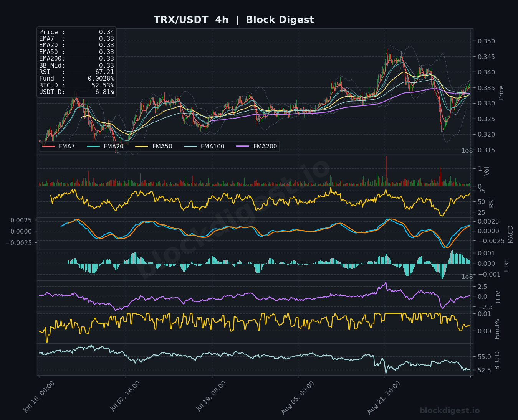The height and width of the screenshot is (420, 518).
Task: Click the Aug 21, 16:00 date label
Action: tap(384, 398)
